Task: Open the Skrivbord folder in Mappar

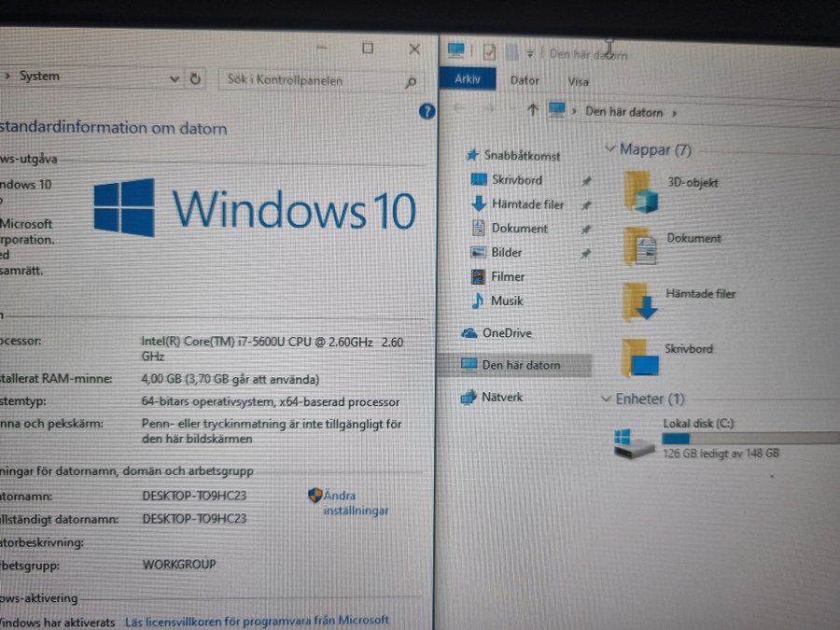Action: (639, 357)
